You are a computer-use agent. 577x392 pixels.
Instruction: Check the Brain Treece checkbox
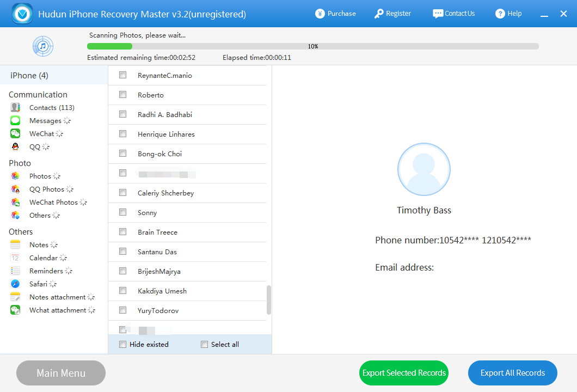pyautogui.click(x=123, y=232)
